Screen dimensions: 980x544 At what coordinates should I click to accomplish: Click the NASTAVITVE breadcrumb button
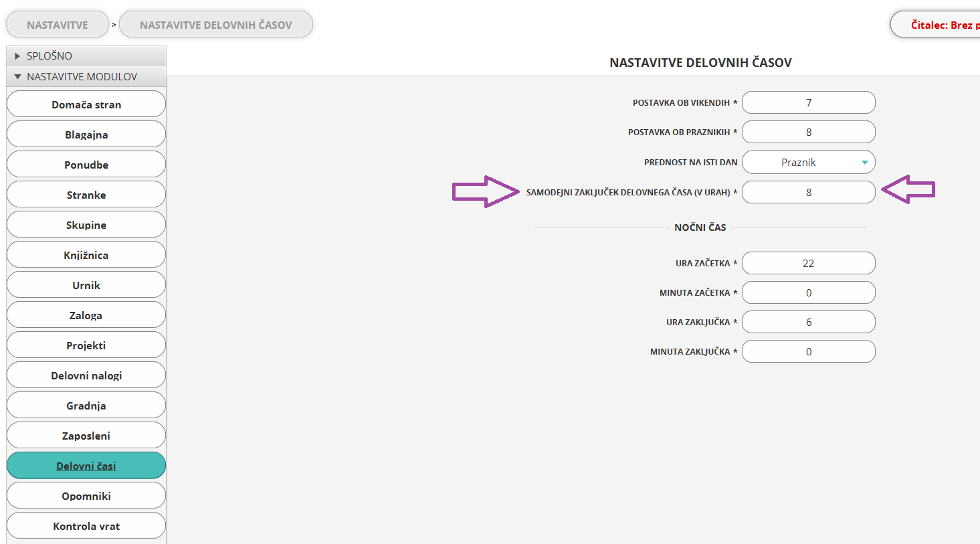58,25
